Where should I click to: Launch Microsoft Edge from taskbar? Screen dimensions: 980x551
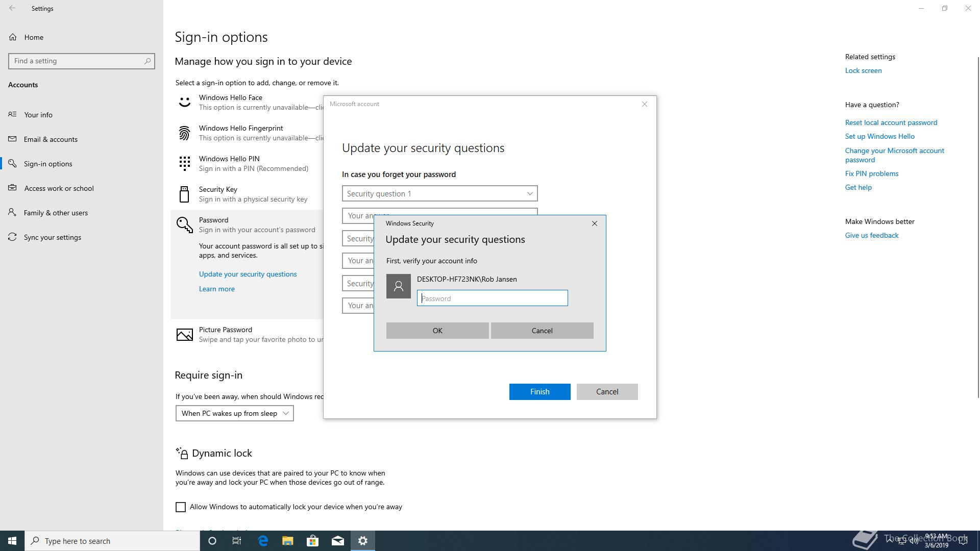tap(263, 541)
